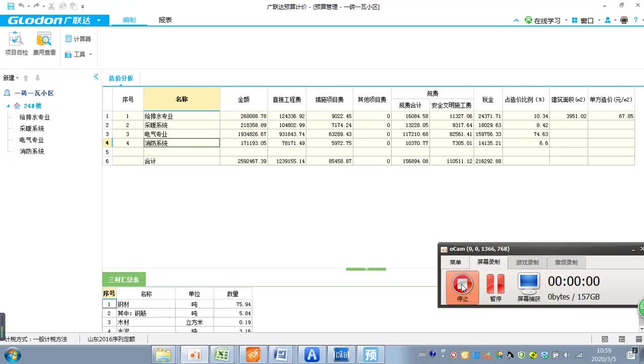Collapse the 24#楼 tree node triangle
This screenshot has height=364, width=644.
coord(8,106)
